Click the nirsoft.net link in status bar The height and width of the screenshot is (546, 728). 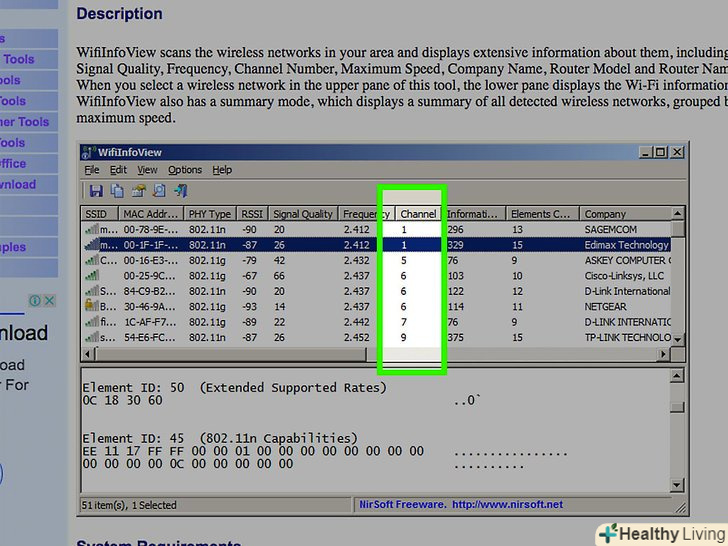click(507, 505)
